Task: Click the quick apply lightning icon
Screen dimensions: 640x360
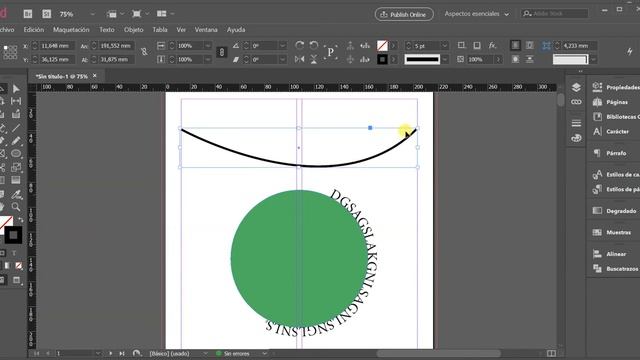Action: pyautogui.click(x=630, y=51)
